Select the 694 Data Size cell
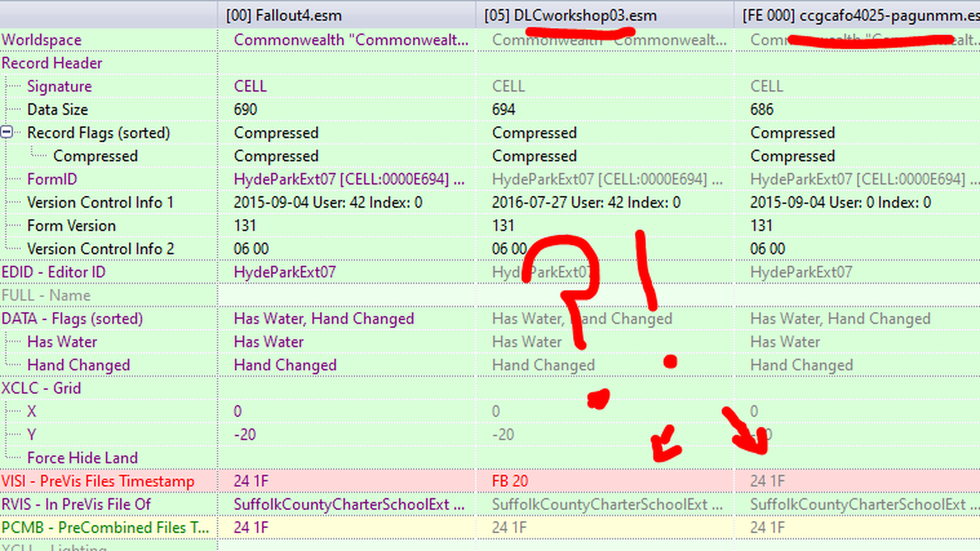The height and width of the screenshot is (551, 980). 504,109
